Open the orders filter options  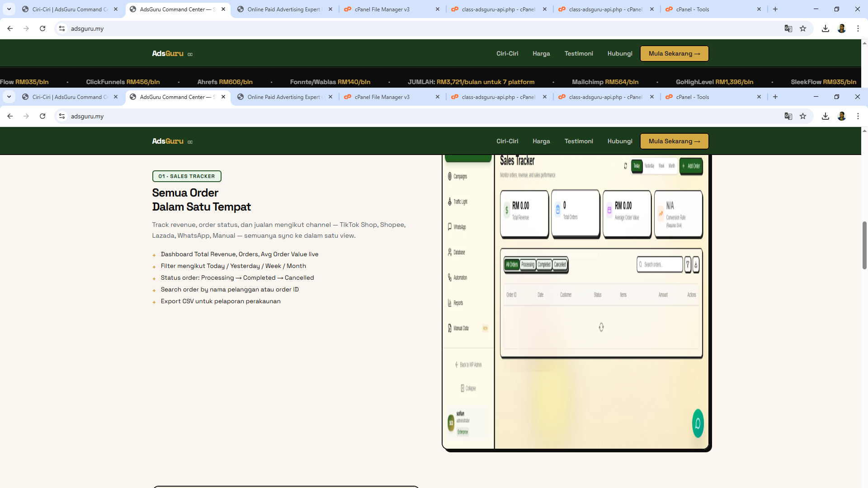688,265
